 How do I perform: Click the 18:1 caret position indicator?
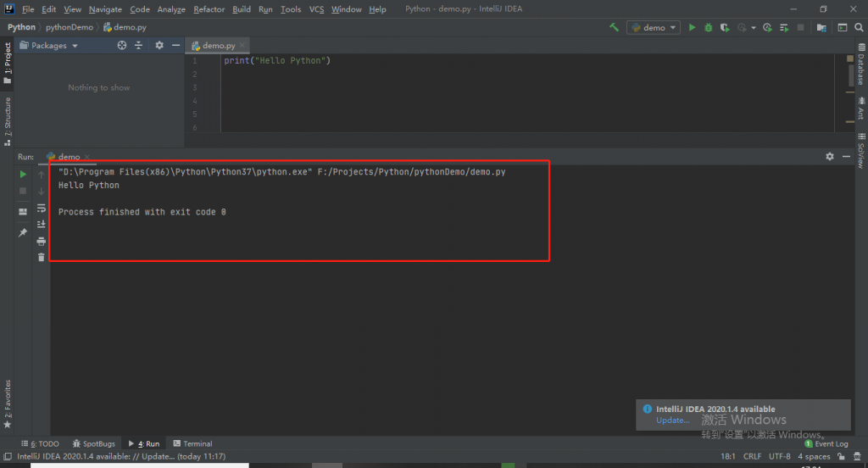pos(728,457)
